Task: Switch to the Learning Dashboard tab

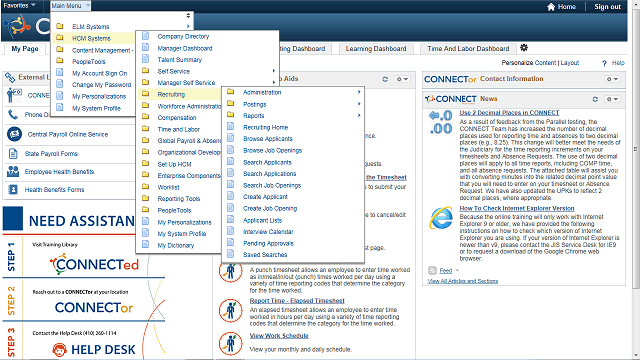Action: [376, 49]
